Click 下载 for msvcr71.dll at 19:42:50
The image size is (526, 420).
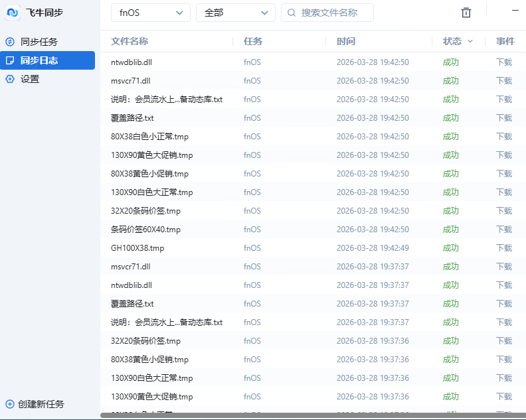coord(504,81)
